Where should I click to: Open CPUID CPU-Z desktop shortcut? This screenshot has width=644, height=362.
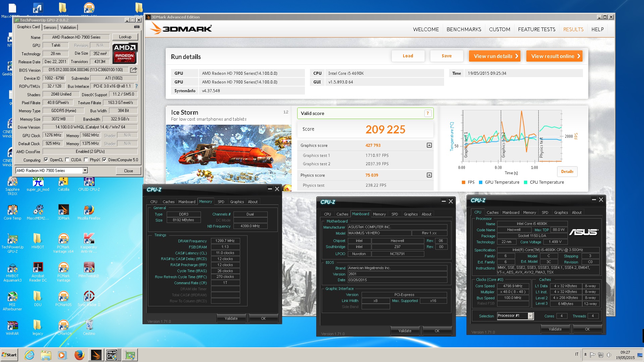coord(89,184)
